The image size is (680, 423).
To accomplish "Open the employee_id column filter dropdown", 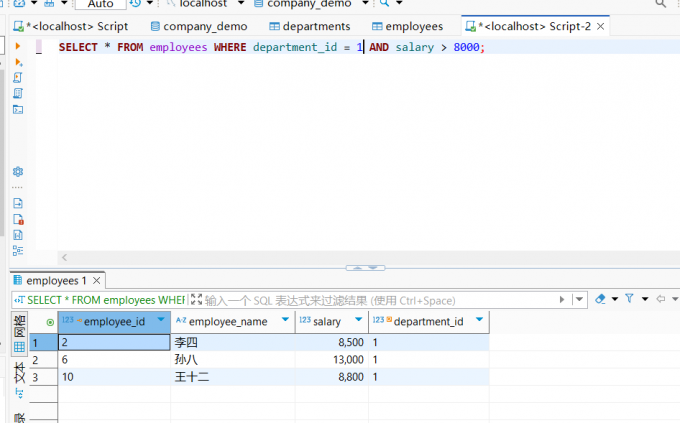I will tap(161, 320).
